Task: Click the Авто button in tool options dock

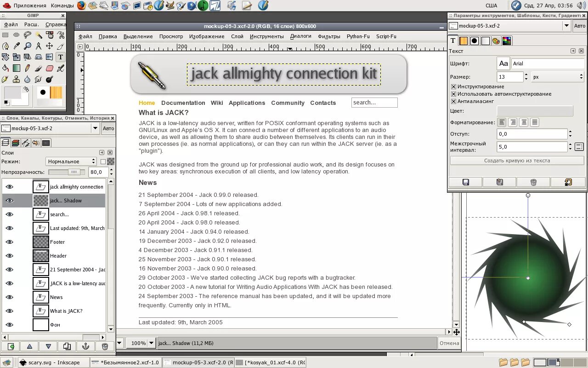Action: coord(580,26)
